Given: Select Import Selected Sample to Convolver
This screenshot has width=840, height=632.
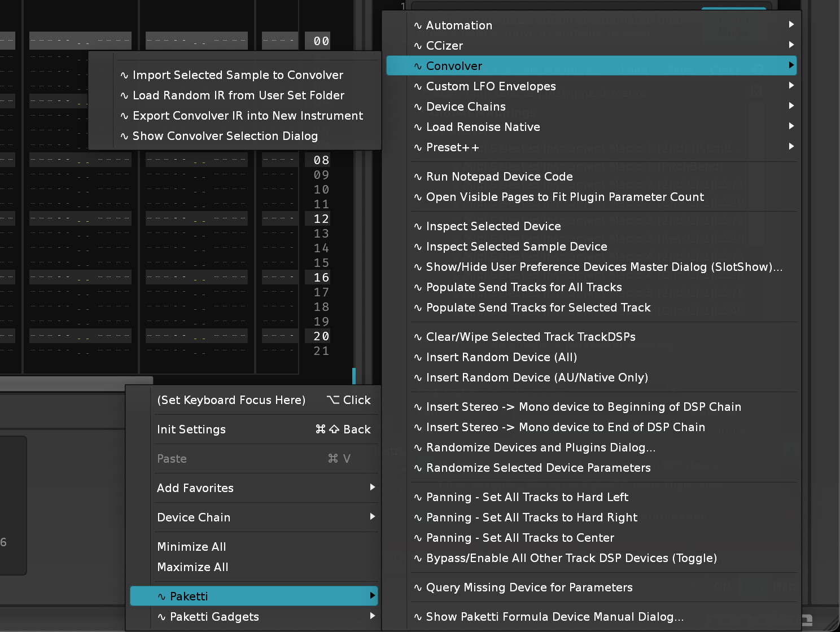Looking at the screenshot, I should point(237,75).
